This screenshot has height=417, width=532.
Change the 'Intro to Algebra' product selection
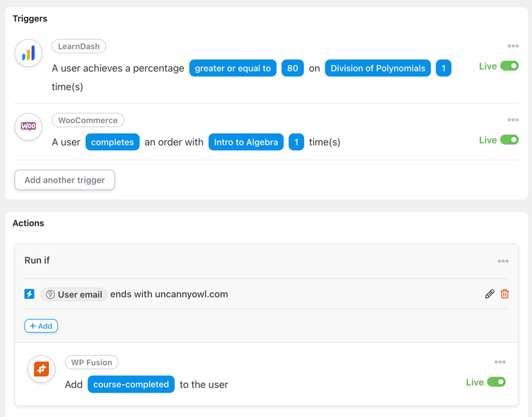click(x=246, y=142)
